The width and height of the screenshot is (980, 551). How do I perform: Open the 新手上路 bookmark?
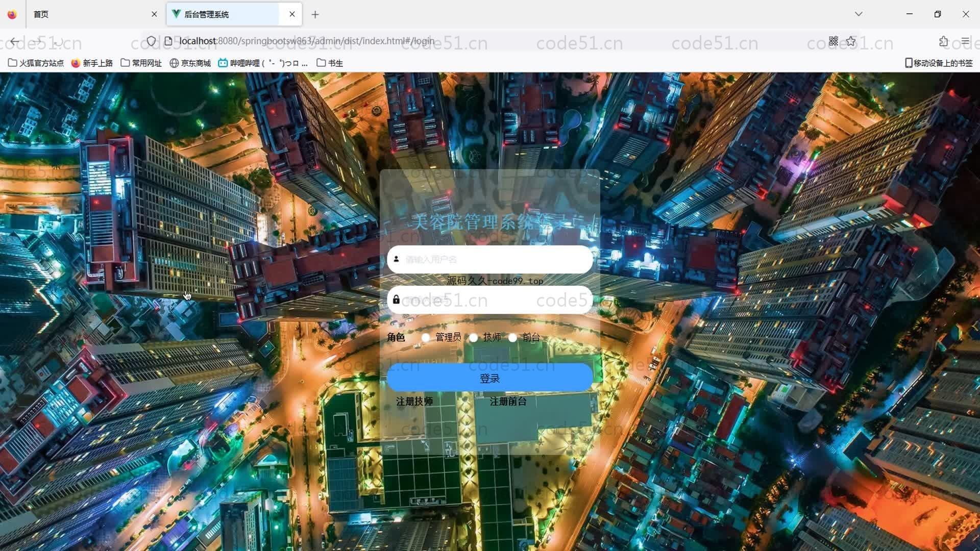coord(92,63)
